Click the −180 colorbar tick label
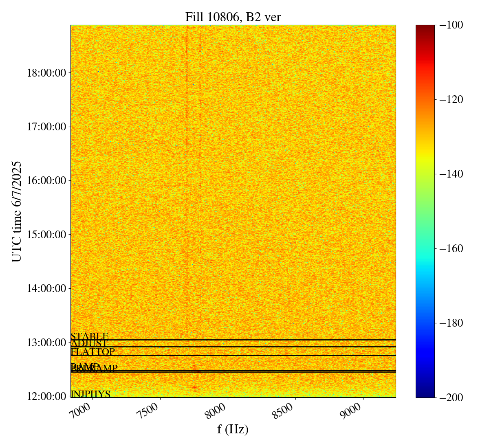Screen dimensions: 489x448 [x=449, y=323]
